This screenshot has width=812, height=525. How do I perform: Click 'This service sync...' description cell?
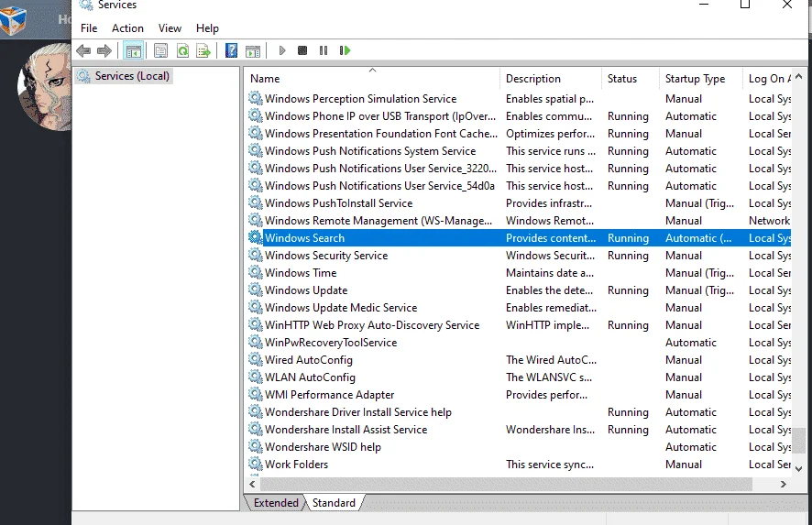click(x=550, y=464)
